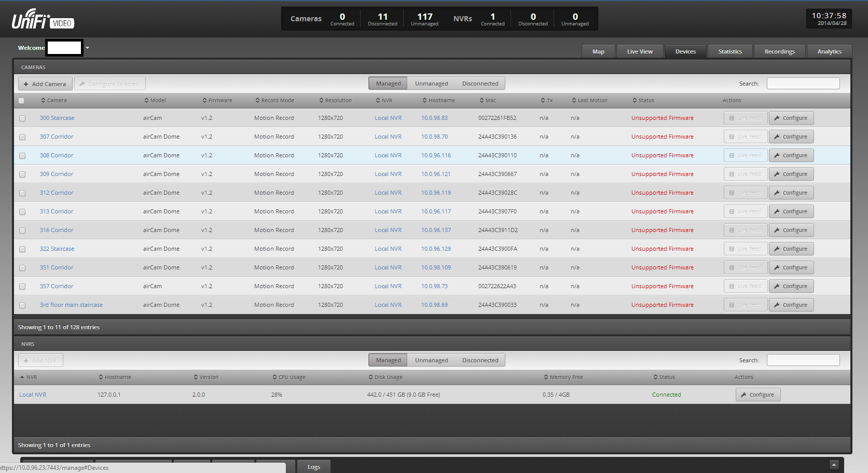The image size is (868, 473).
Task: Toggle the select-all cameras header checkbox
Action: [x=21, y=101]
